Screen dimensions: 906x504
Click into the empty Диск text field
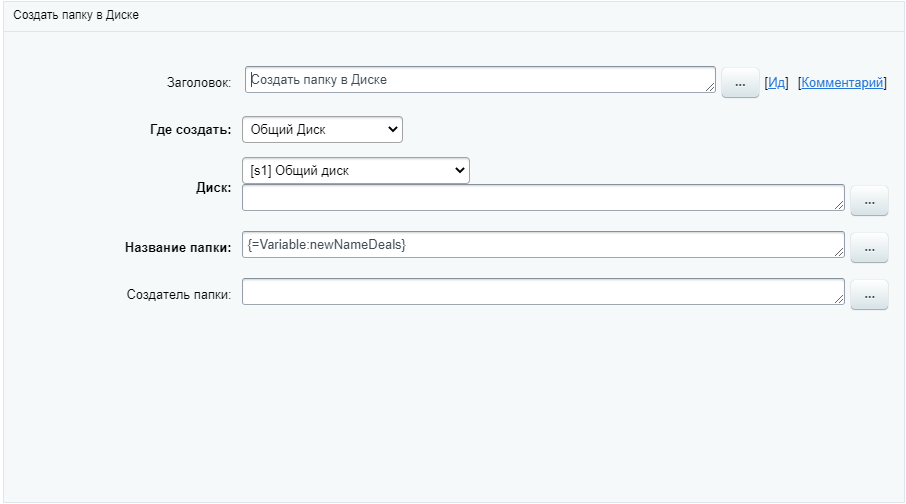540,198
